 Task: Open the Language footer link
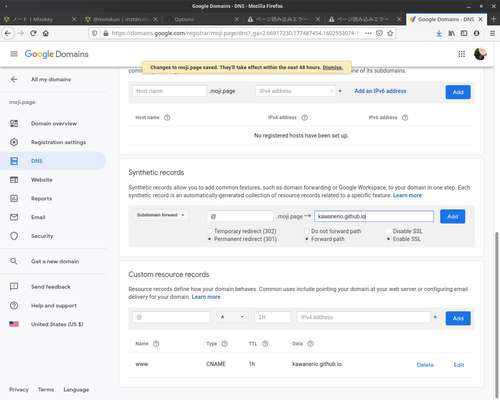[x=76, y=389]
